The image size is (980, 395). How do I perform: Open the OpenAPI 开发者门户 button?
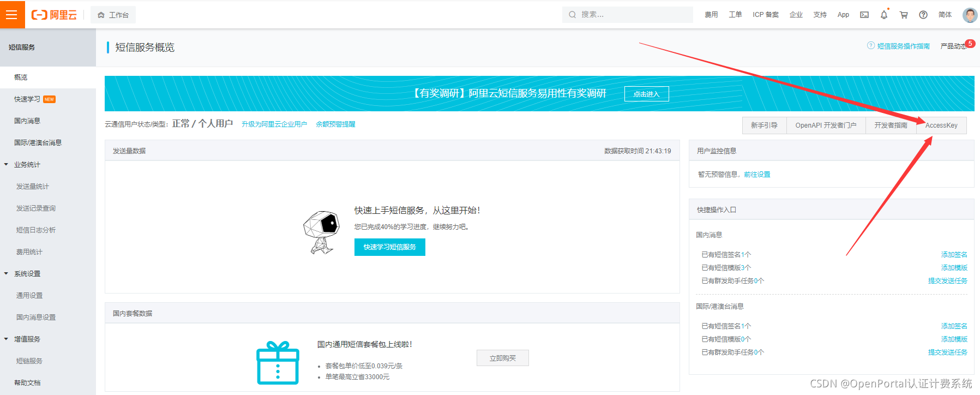click(x=826, y=125)
